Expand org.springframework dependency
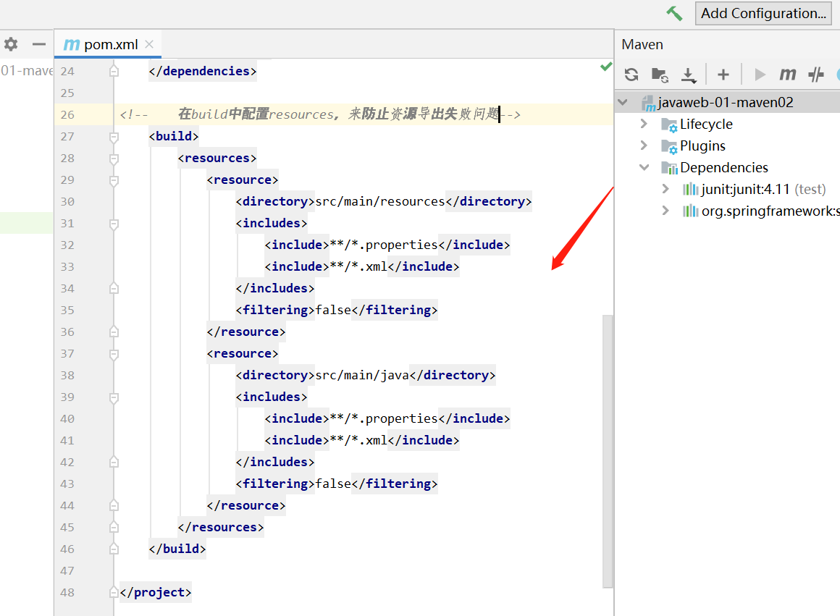 click(665, 211)
